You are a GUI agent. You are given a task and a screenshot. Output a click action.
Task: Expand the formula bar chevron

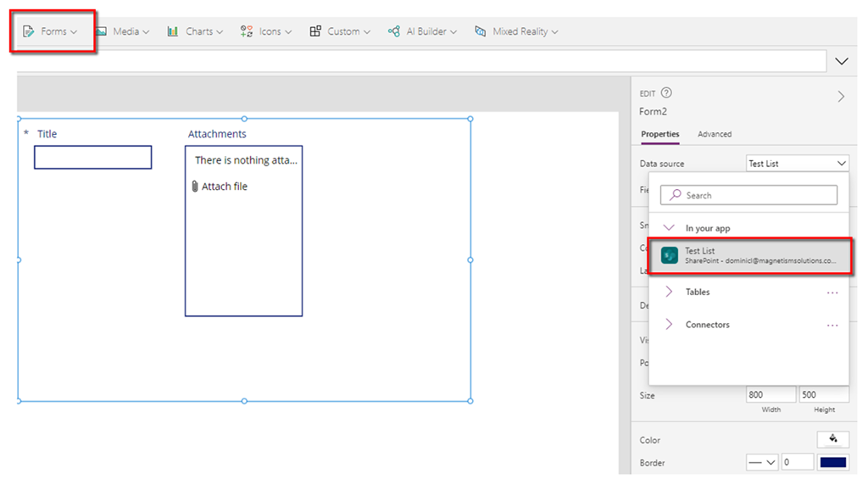pyautogui.click(x=842, y=61)
